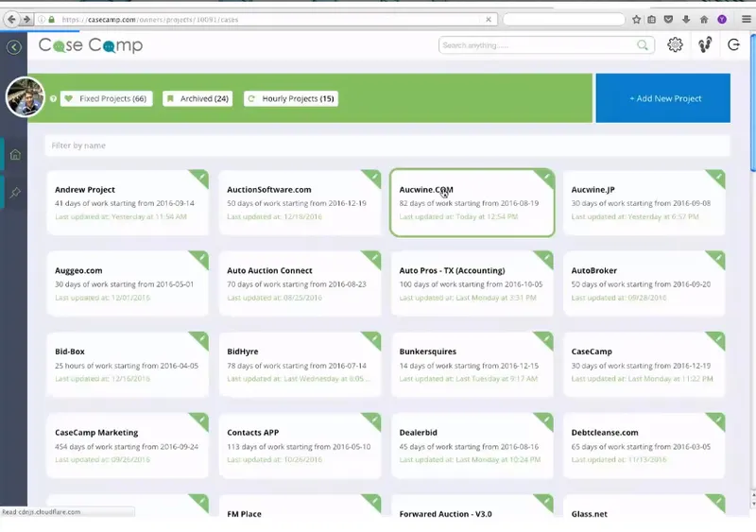Image resolution: width=756 pixels, height=532 pixels.
Task: Bookmark page with star icon
Action: point(636,19)
